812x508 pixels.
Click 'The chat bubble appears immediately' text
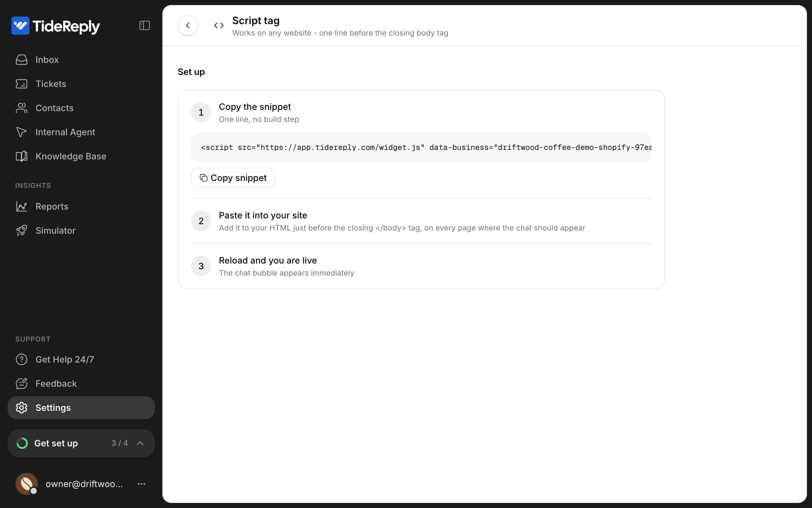click(x=286, y=273)
